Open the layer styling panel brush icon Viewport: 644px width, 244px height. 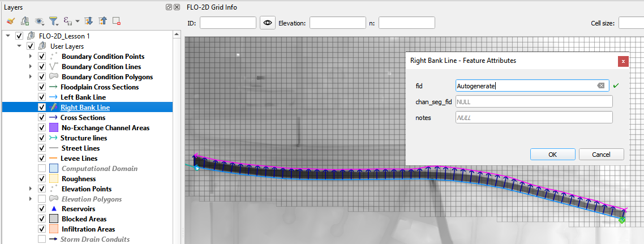point(10,21)
